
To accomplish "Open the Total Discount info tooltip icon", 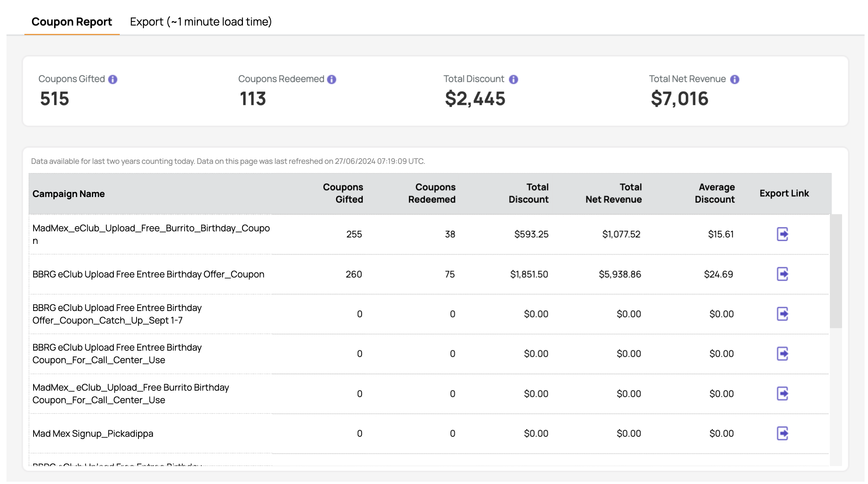I will click(x=514, y=79).
